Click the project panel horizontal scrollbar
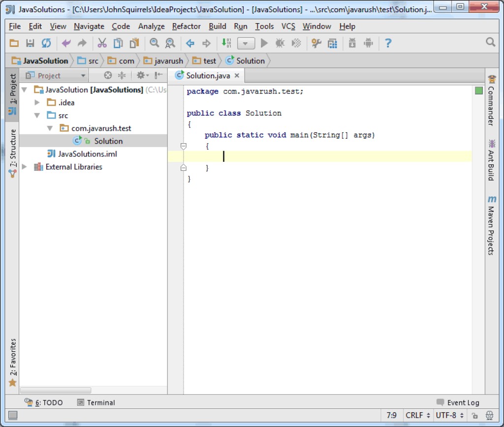Screen dimensions: 504x427 point(56,390)
